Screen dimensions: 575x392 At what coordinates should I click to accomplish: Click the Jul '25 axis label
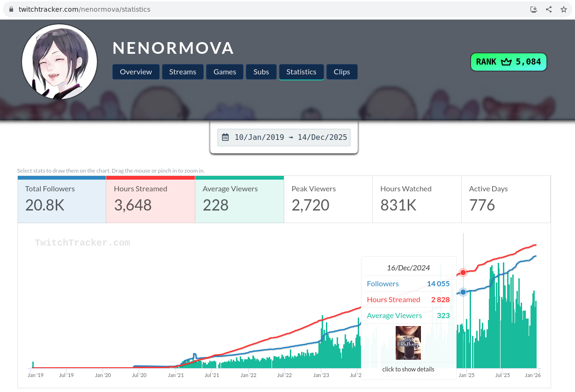pos(502,375)
